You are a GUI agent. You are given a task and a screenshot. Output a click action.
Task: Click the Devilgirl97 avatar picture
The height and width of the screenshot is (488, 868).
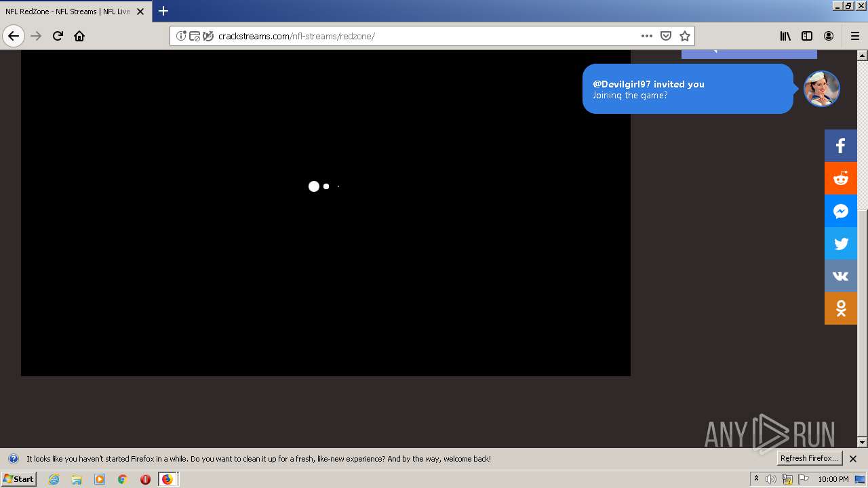click(822, 89)
